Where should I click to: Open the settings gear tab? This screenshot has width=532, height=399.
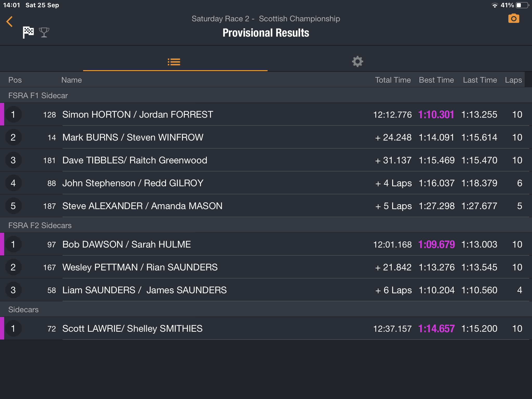(x=357, y=62)
